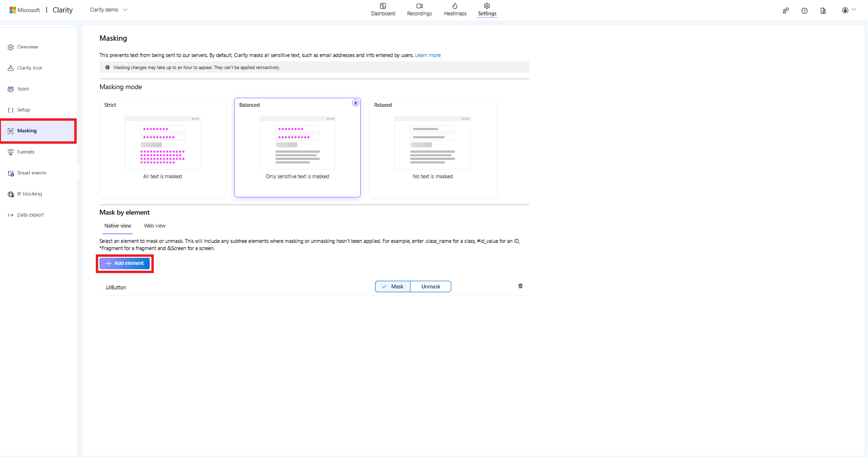Click the Smart events icon in sidebar
Image resolution: width=868 pixels, height=458 pixels.
(11, 173)
